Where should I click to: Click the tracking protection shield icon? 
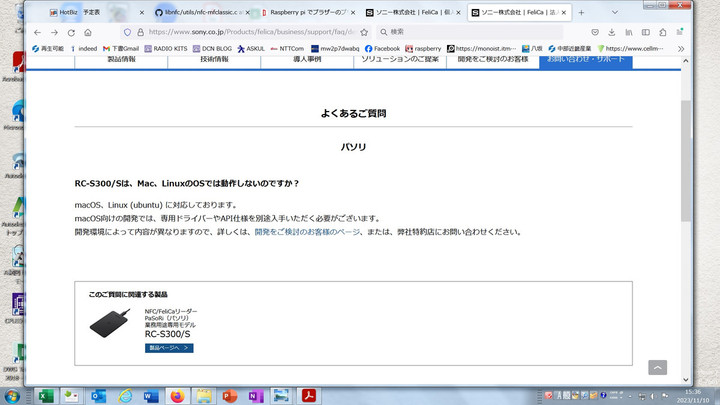pyautogui.click(x=127, y=32)
